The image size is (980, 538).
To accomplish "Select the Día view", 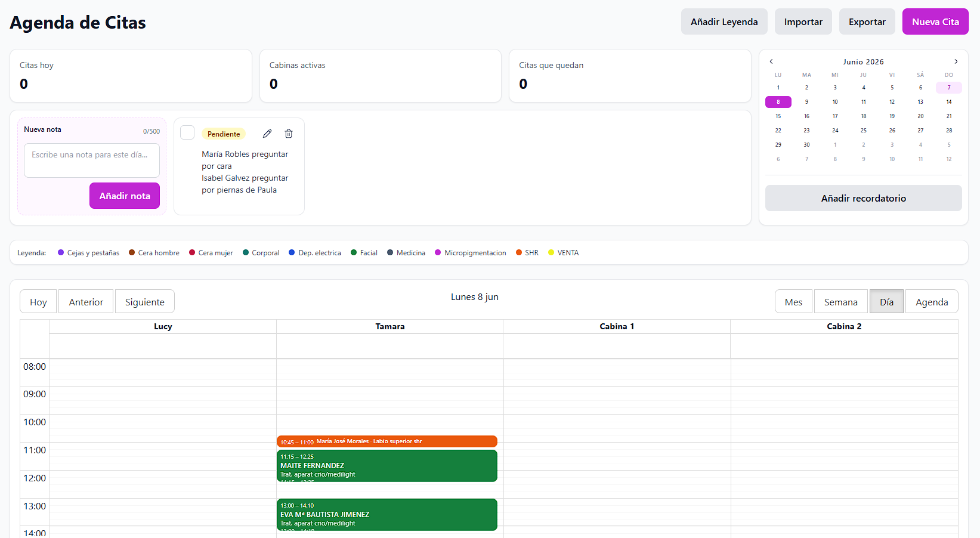I will click(886, 302).
